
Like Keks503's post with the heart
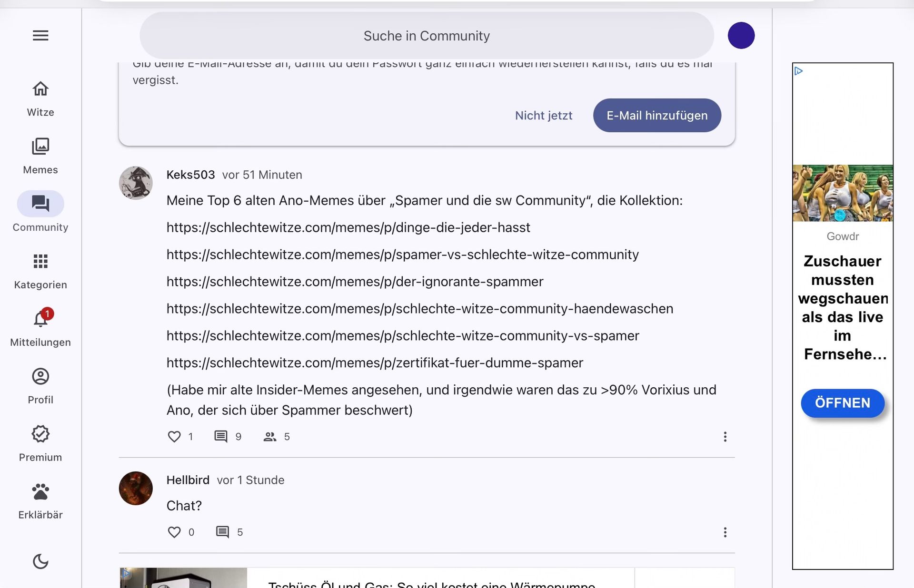(x=174, y=437)
